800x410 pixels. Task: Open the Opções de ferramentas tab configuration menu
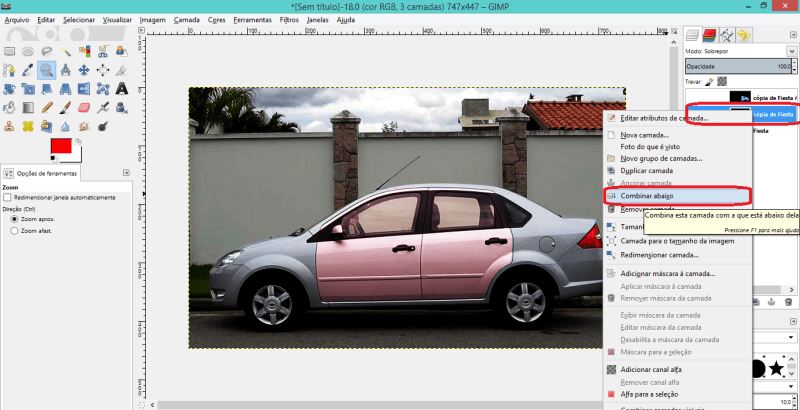coord(126,173)
